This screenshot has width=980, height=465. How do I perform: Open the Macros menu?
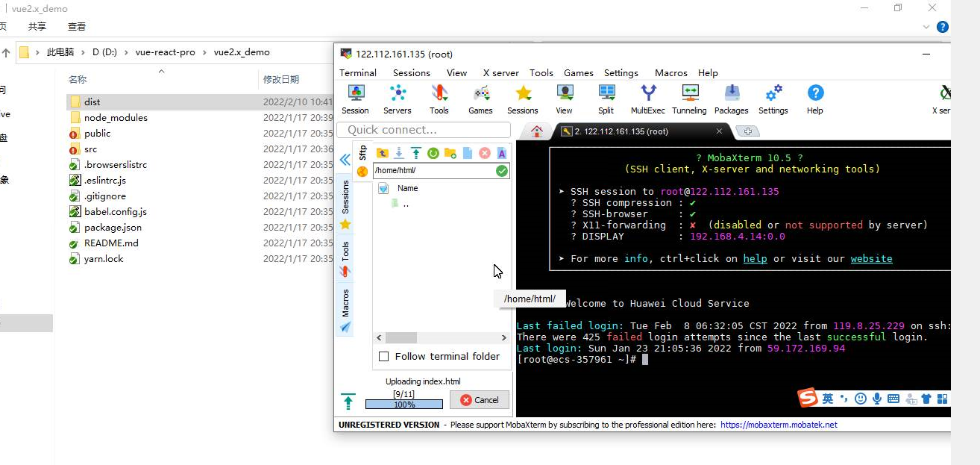[671, 72]
